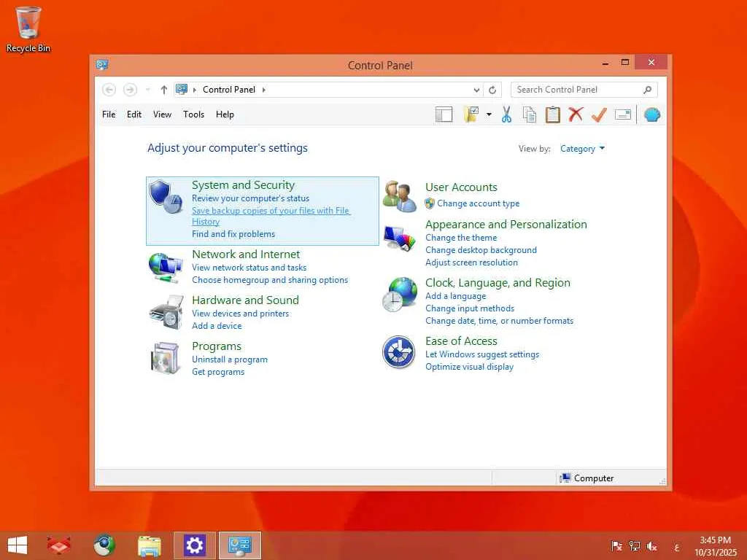Open the file explorer taskbar icon
The height and width of the screenshot is (560, 747).
pyautogui.click(x=149, y=545)
